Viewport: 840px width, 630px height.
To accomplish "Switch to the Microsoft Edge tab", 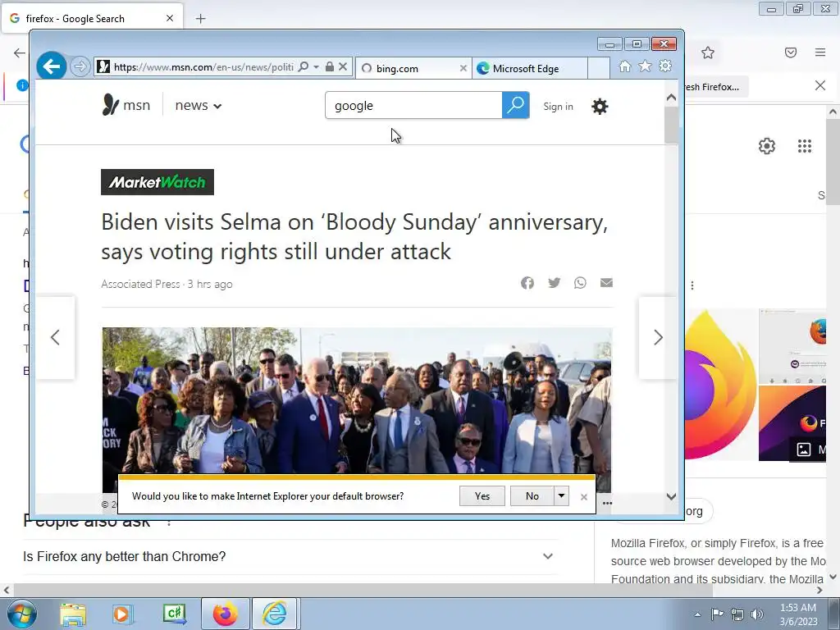I will click(529, 69).
